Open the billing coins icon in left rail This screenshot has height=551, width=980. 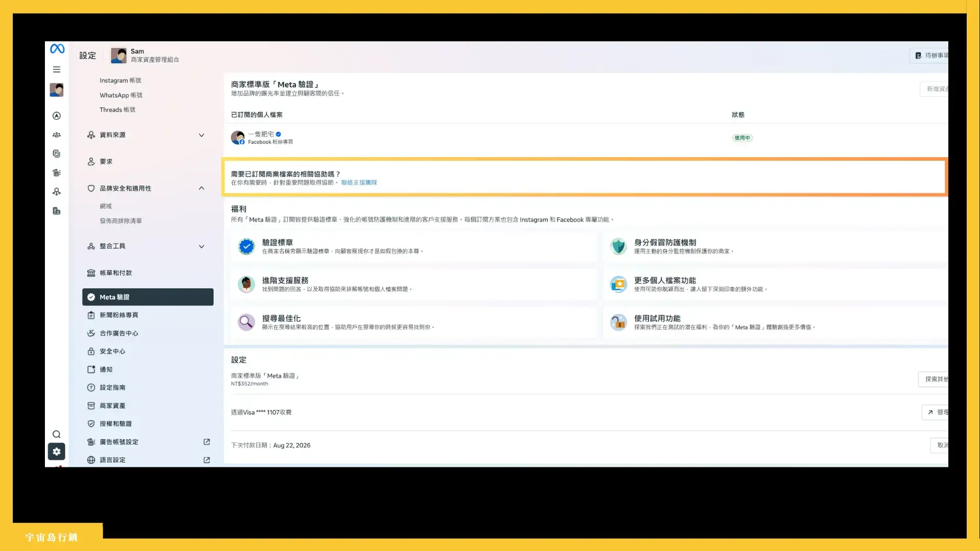(x=57, y=211)
